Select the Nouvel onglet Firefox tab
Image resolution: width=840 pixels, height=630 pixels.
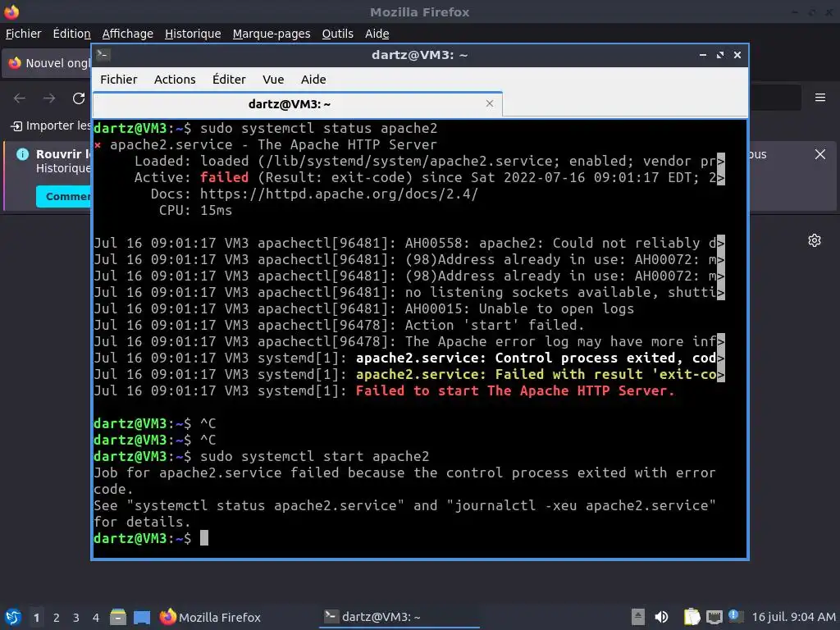tap(48, 63)
